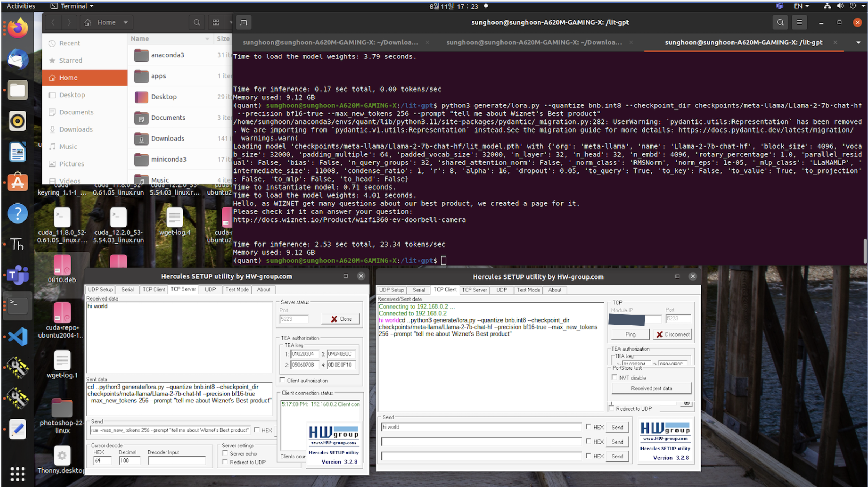Click the Received test data button

651,388
